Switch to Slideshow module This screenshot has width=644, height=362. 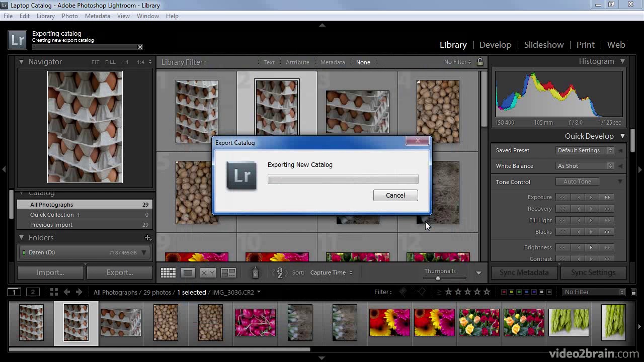tap(544, 45)
